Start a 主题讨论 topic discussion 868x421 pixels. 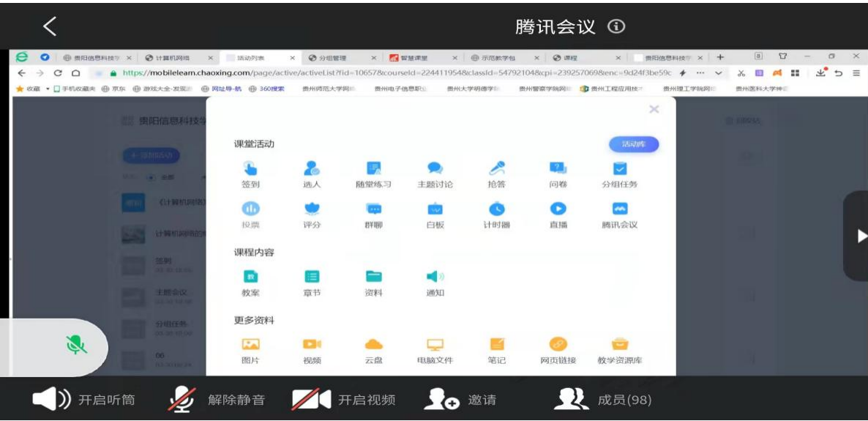(x=435, y=169)
